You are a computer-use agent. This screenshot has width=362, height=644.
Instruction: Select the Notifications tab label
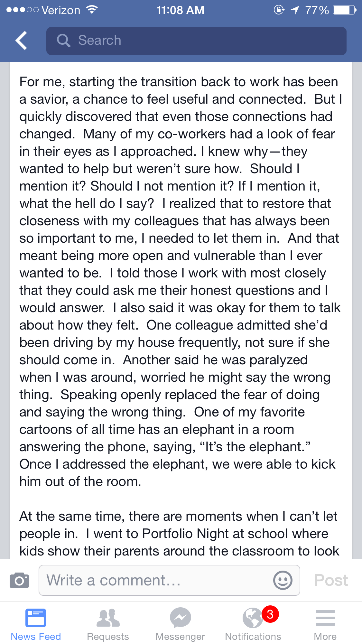click(x=253, y=636)
